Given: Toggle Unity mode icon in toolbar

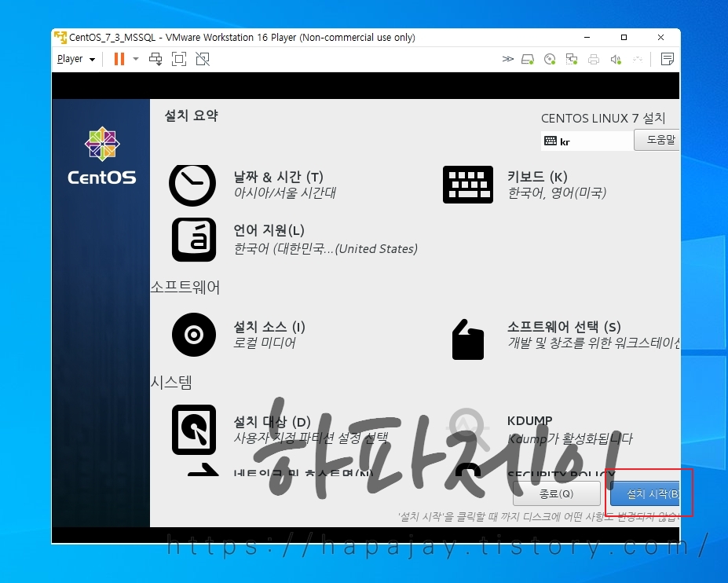Looking at the screenshot, I should click(x=203, y=59).
